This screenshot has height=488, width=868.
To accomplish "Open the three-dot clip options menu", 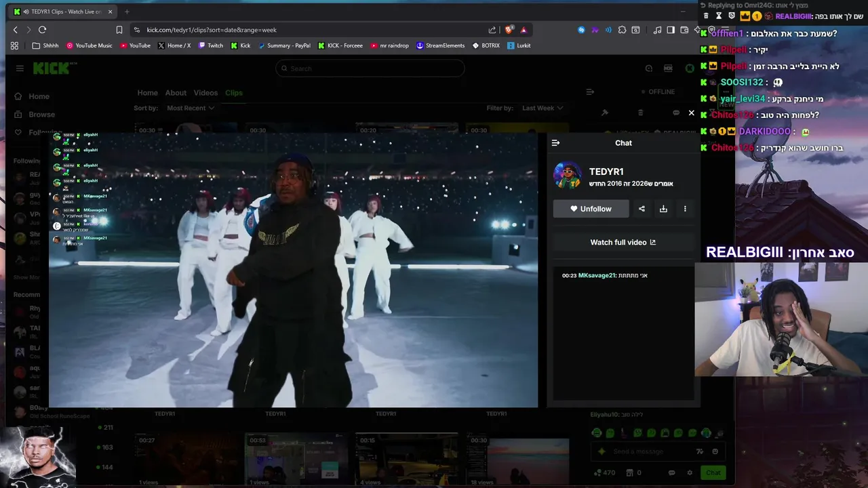I will click(685, 209).
